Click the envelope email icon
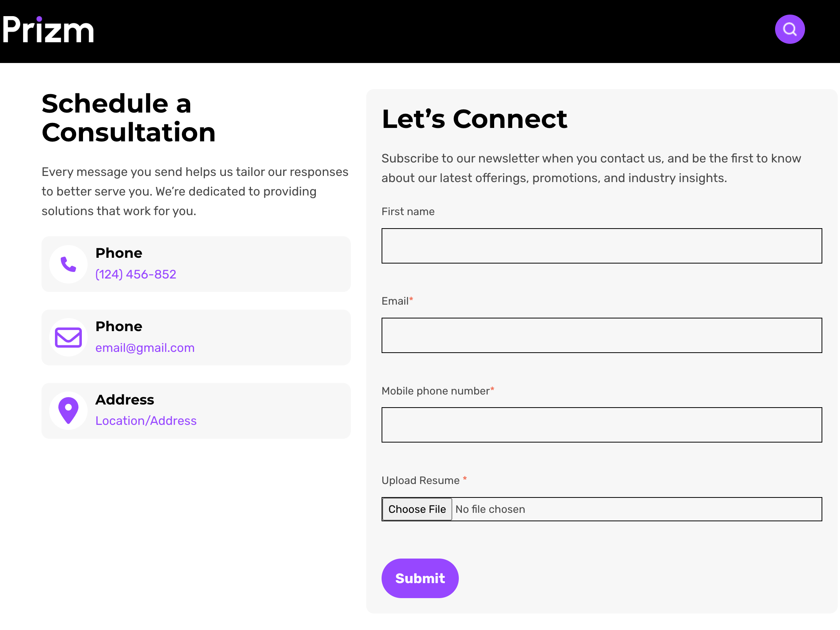The image size is (840, 630). pos(68,338)
